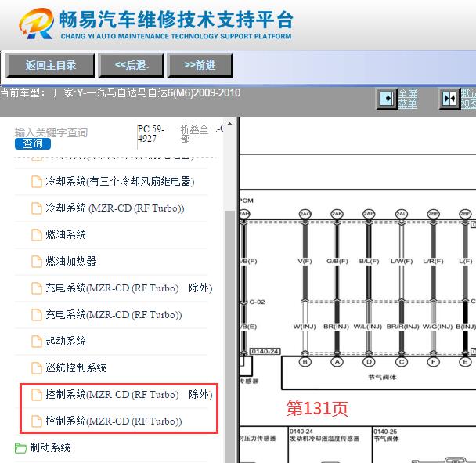
Task: Click the G/B(F) wire label
Action: 337,261
